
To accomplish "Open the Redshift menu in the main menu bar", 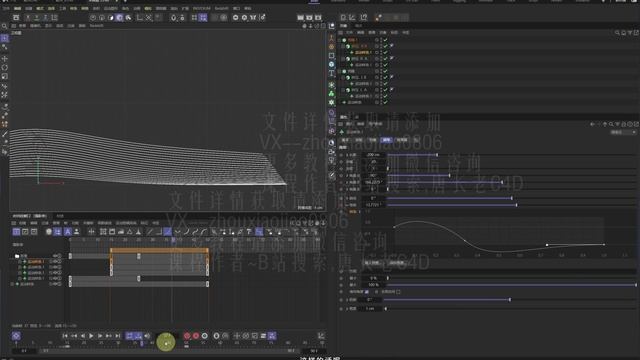I will tap(222, 8).
